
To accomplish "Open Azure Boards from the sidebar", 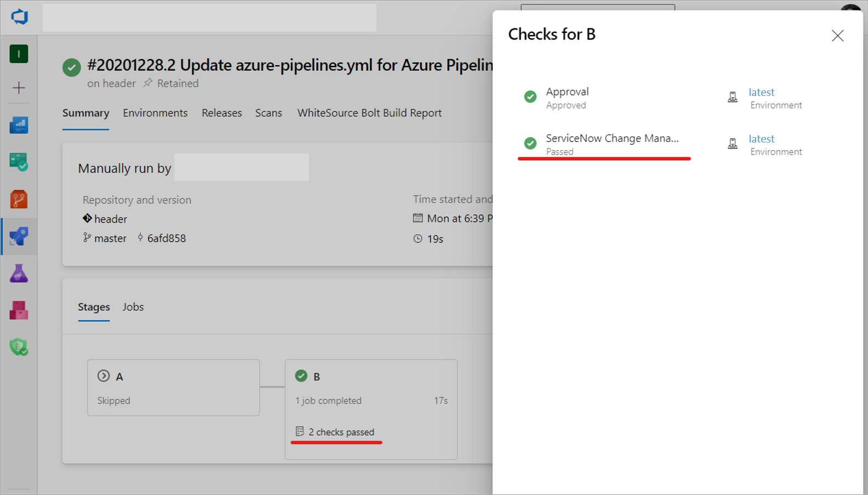I will 19,162.
